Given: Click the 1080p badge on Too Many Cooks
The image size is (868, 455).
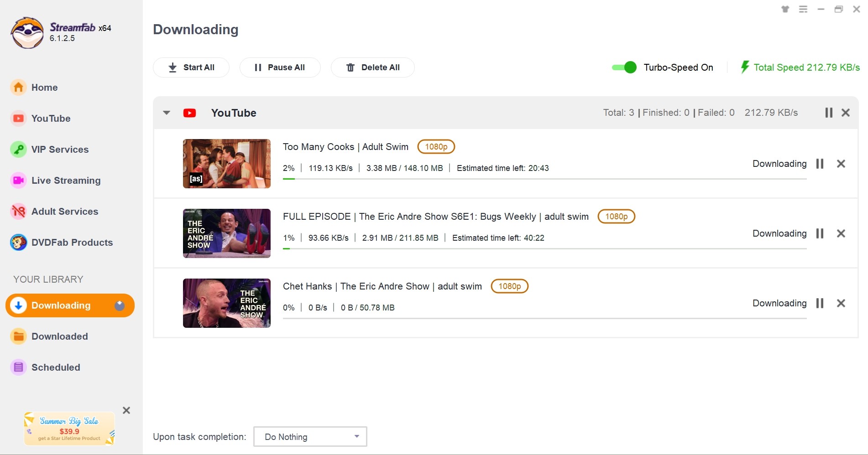Looking at the screenshot, I should [x=436, y=147].
